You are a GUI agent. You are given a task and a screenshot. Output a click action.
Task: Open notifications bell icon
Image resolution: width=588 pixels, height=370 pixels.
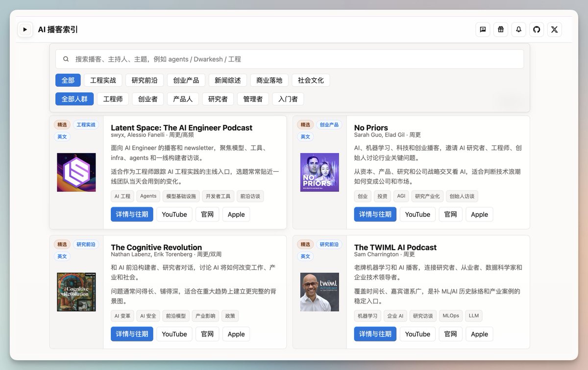tap(518, 29)
